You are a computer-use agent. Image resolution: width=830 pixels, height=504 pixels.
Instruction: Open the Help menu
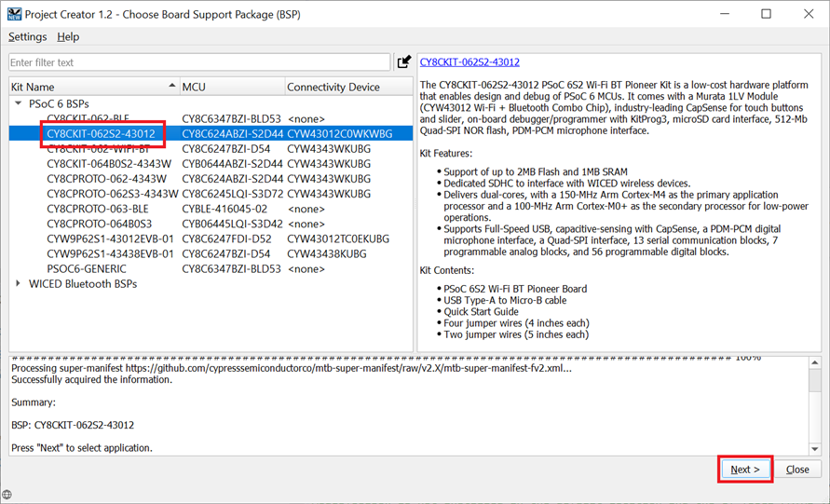68,37
